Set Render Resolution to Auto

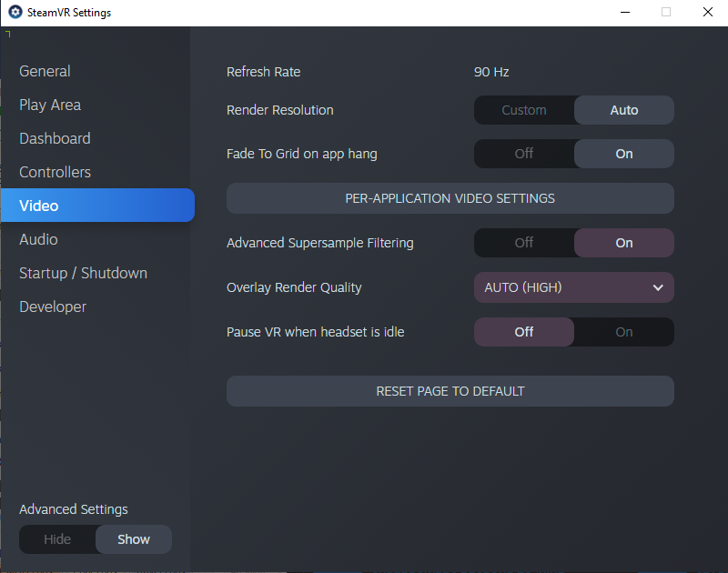click(624, 110)
